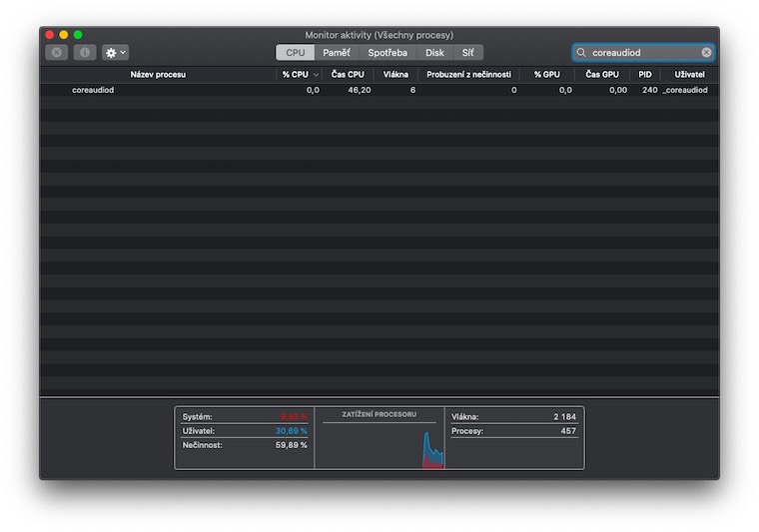759x532 pixels.
Task: Open the Spotřeba tab
Action: [387, 52]
